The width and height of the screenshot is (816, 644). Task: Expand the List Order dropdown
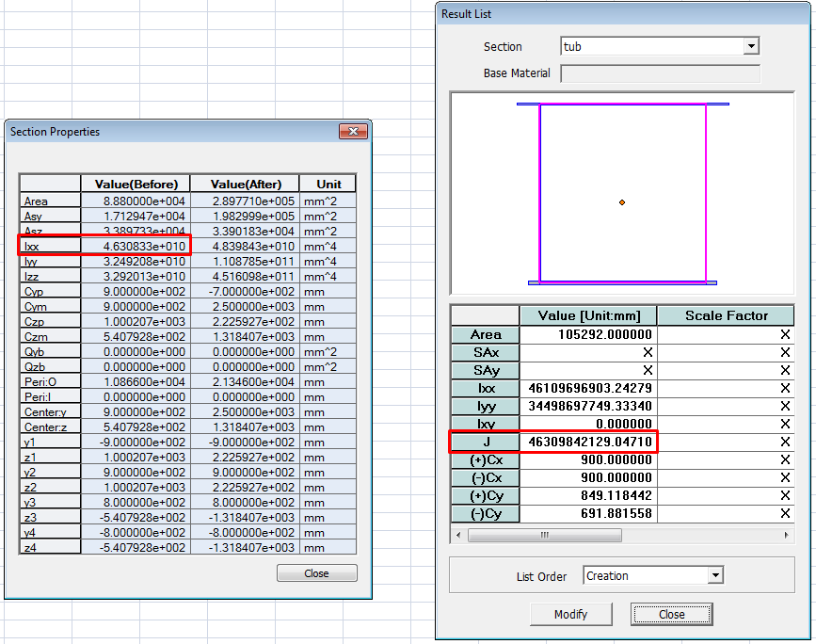pyautogui.click(x=715, y=575)
